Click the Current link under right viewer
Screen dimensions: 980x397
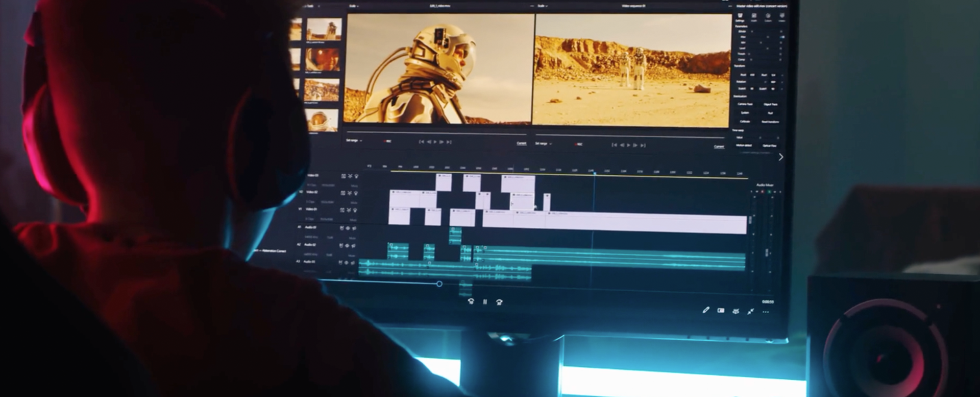[x=719, y=147]
